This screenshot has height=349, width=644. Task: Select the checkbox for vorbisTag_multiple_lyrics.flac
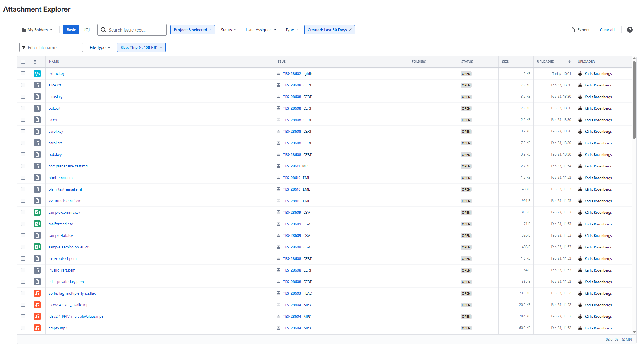click(23, 293)
